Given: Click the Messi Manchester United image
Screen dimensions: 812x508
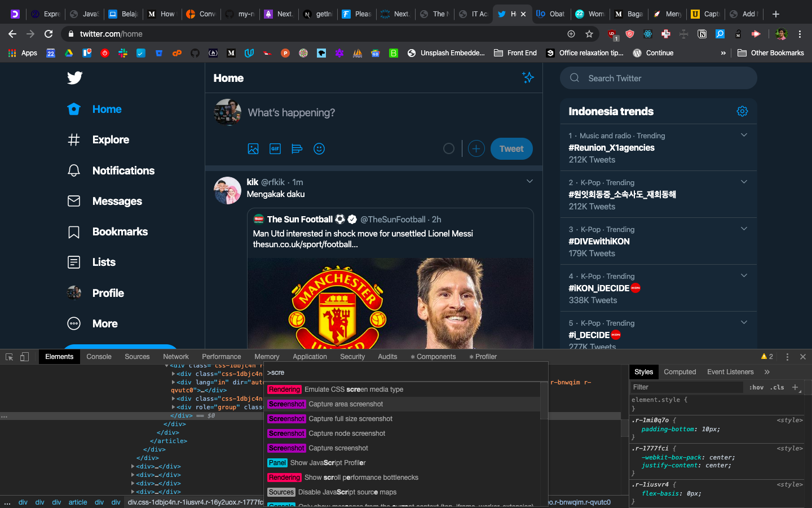Looking at the screenshot, I should point(390,303).
